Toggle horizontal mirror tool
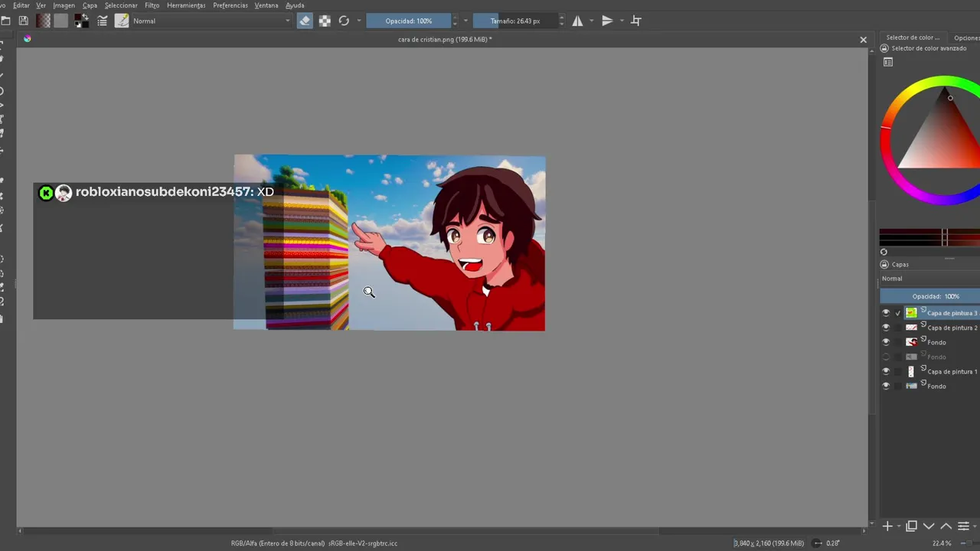This screenshot has height=551, width=980. tap(577, 21)
